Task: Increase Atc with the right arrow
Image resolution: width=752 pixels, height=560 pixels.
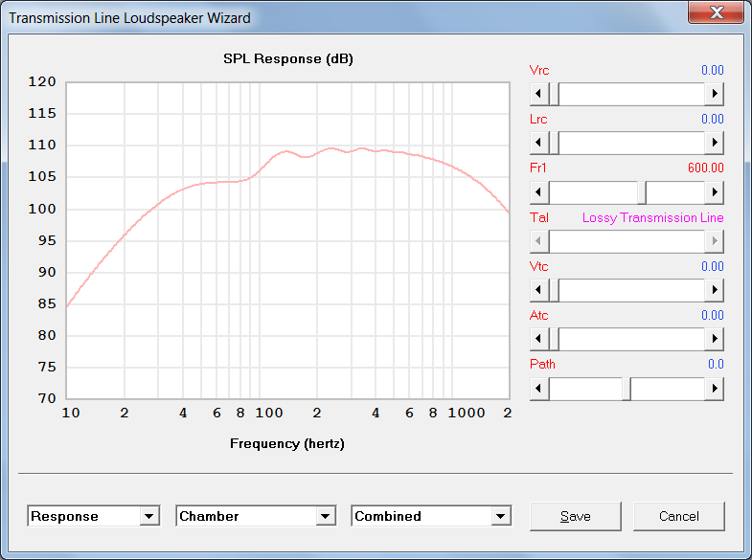Action: tap(714, 339)
